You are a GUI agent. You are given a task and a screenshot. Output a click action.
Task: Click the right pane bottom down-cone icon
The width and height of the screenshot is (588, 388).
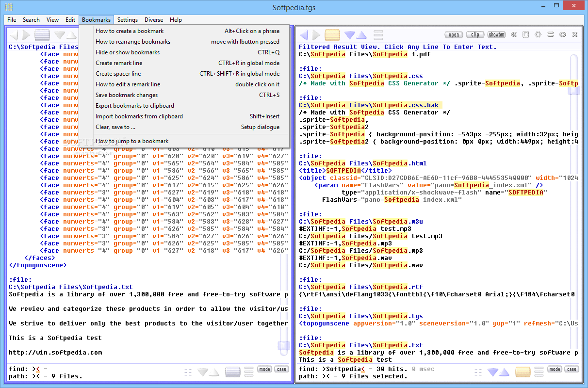click(x=493, y=372)
